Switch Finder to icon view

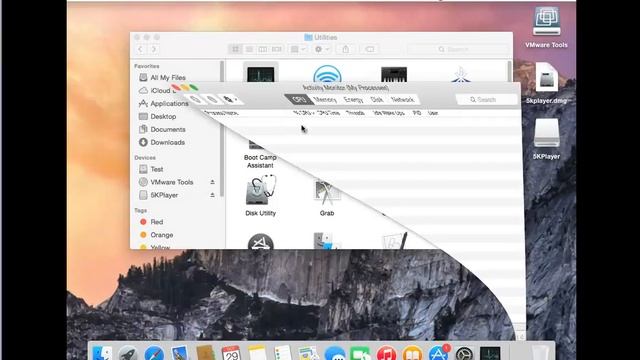click(236, 49)
